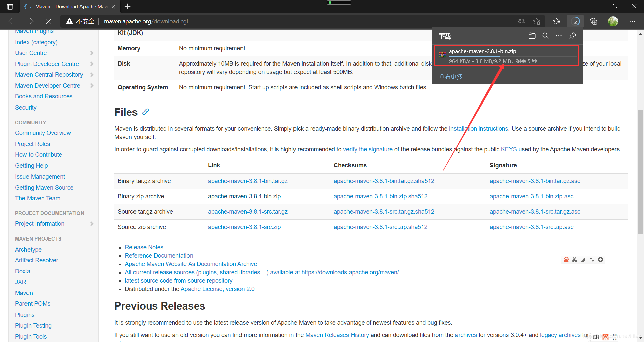Open Apache License, version 2.0 link
The image size is (644, 342).
tap(217, 289)
